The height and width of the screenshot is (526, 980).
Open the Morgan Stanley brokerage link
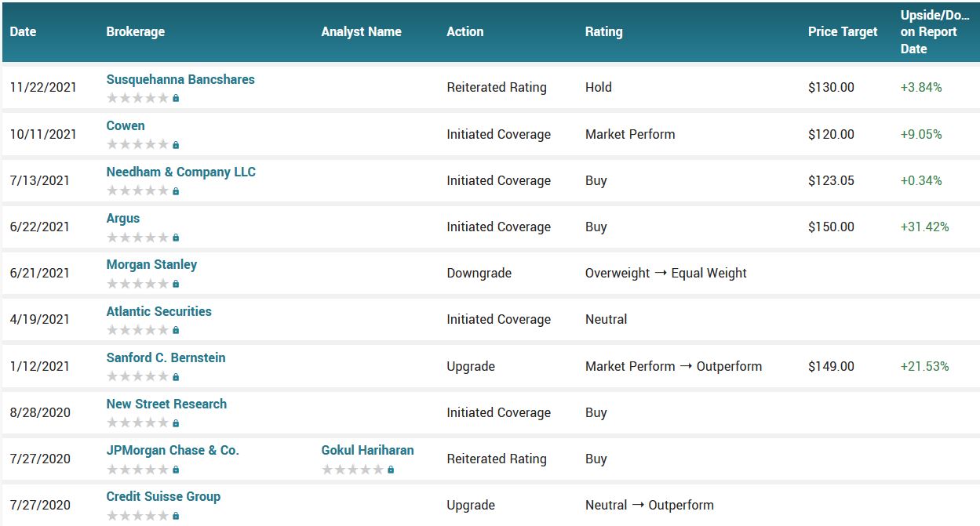151,264
